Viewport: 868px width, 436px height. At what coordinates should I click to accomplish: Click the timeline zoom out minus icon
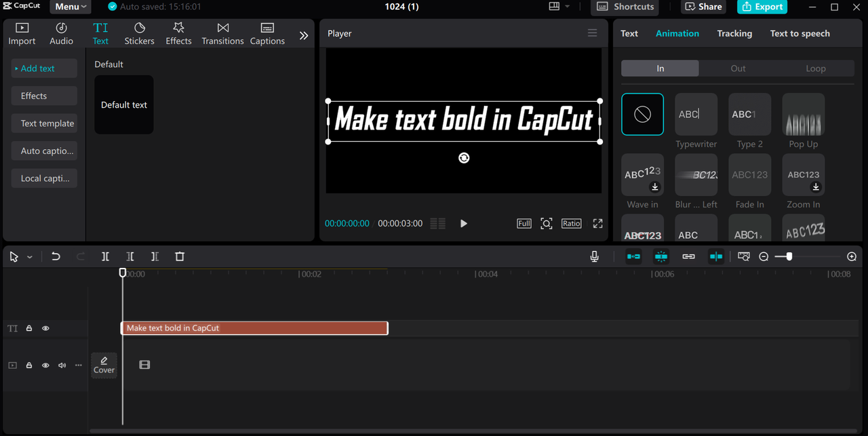point(764,256)
